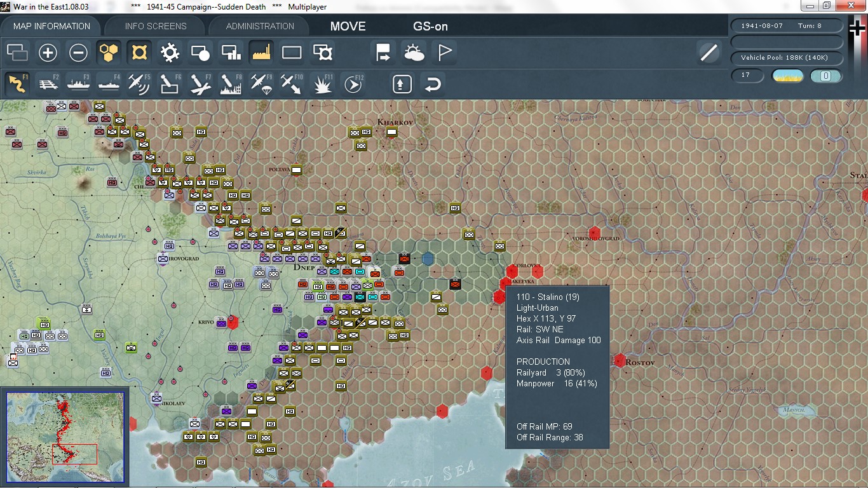
Task: Click the rectangle-with-circle map icon
Action: click(x=200, y=52)
